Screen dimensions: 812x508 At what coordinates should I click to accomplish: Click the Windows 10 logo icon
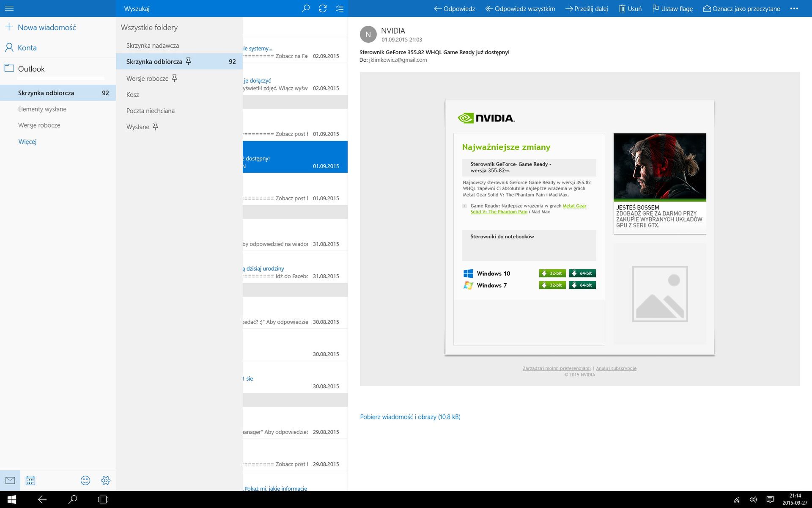[x=468, y=273]
